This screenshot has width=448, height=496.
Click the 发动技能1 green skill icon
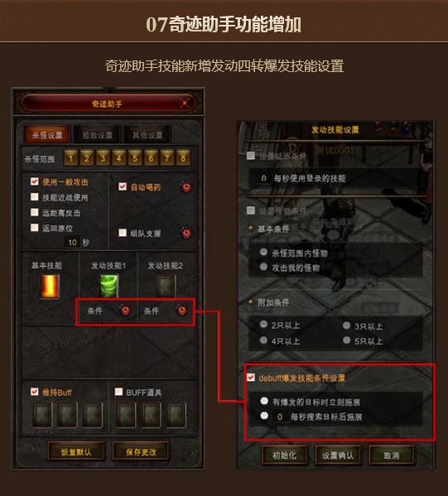[109, 286]
